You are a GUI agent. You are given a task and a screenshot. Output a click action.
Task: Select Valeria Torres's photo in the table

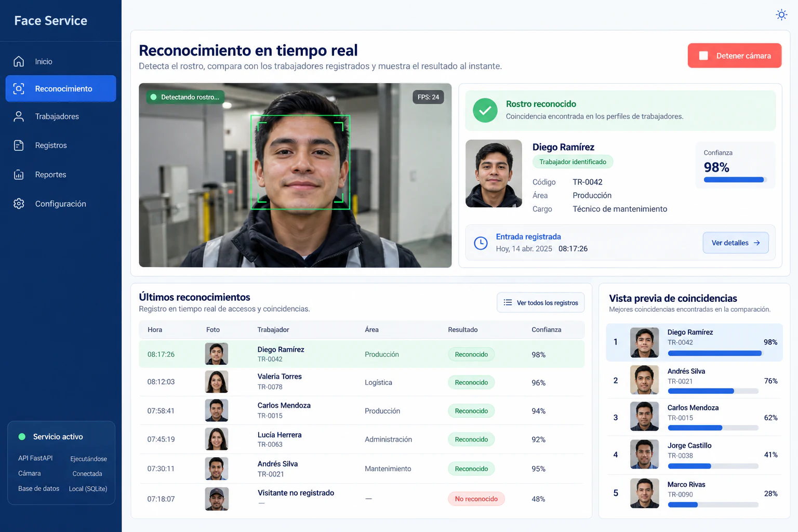217,382
